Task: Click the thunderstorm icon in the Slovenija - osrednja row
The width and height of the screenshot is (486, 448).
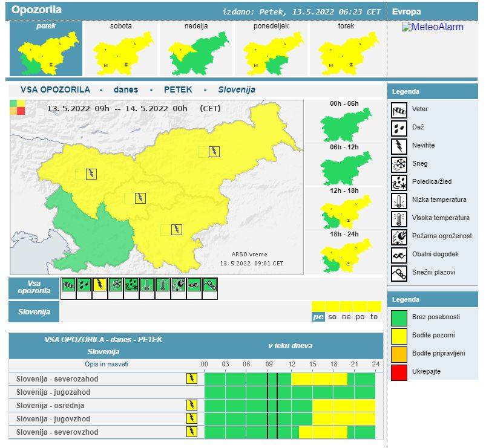Action: (191, 405)
